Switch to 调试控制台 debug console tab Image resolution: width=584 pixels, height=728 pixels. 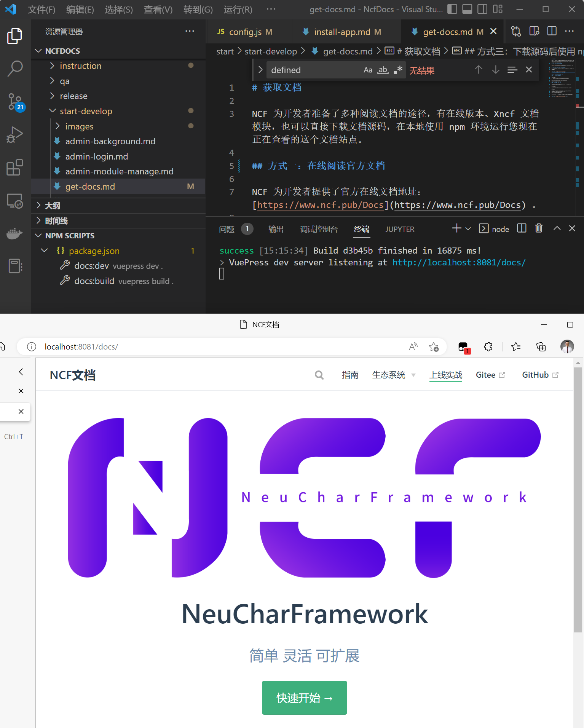pyautogui.click(x=319, y=229)
